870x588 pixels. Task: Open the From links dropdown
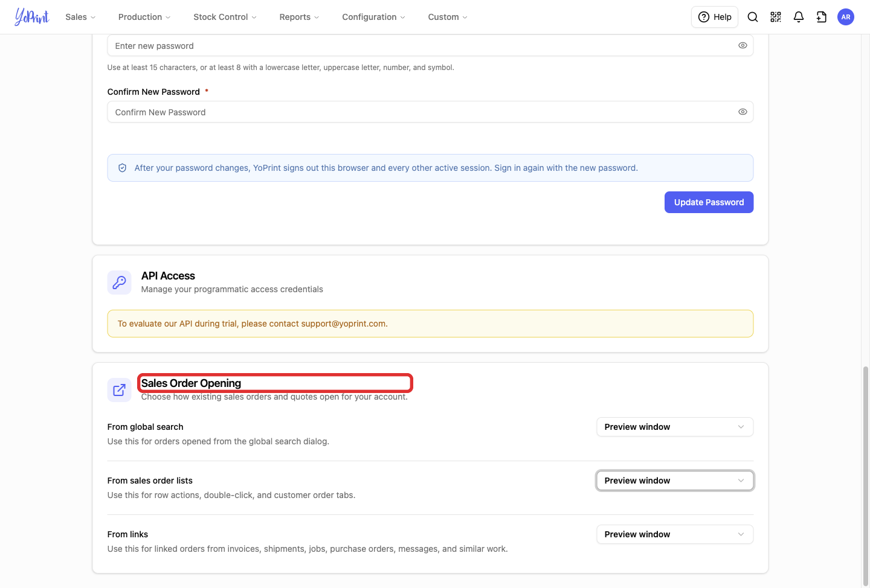(x=675, y=534)
